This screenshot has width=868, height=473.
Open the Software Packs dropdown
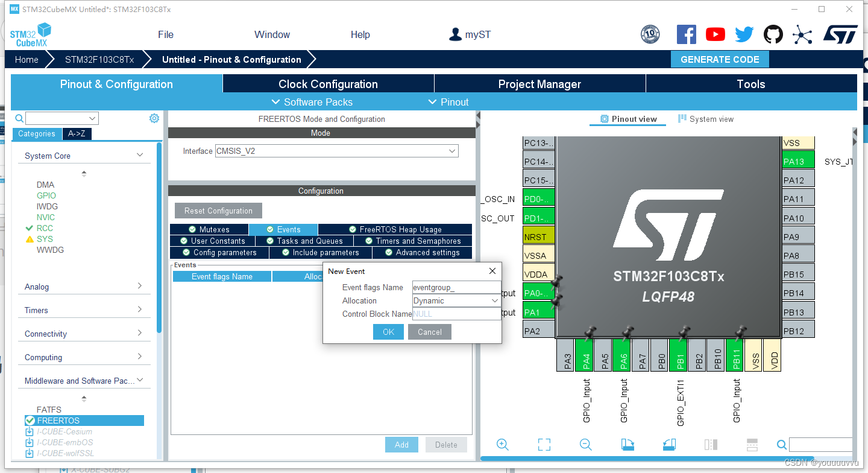pyautogui.click(x=312, y=102)
